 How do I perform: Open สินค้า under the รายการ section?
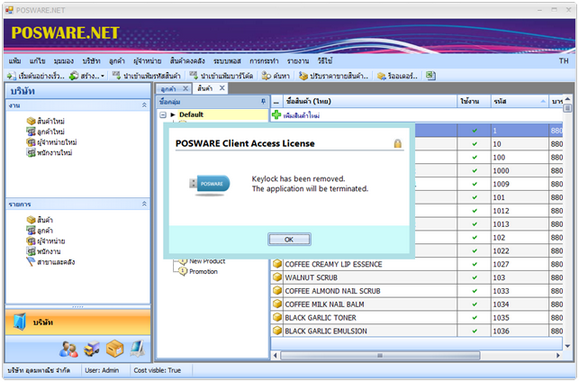(40, 220)
